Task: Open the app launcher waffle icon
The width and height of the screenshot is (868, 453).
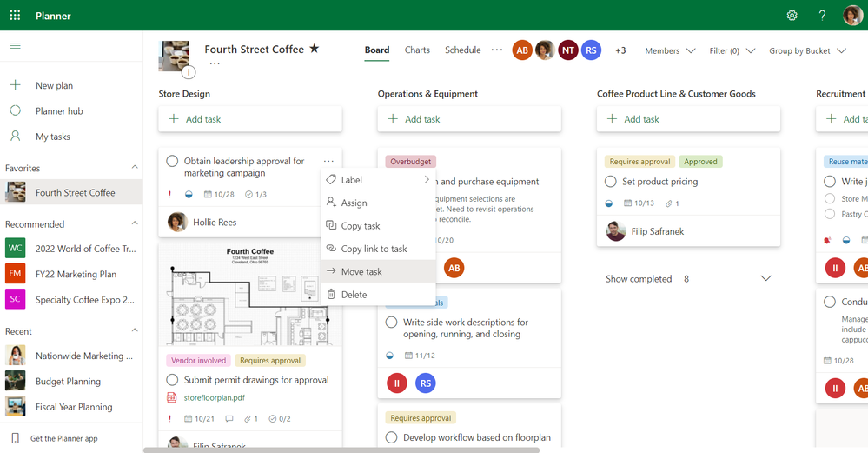Action: (x=15, y=16)
